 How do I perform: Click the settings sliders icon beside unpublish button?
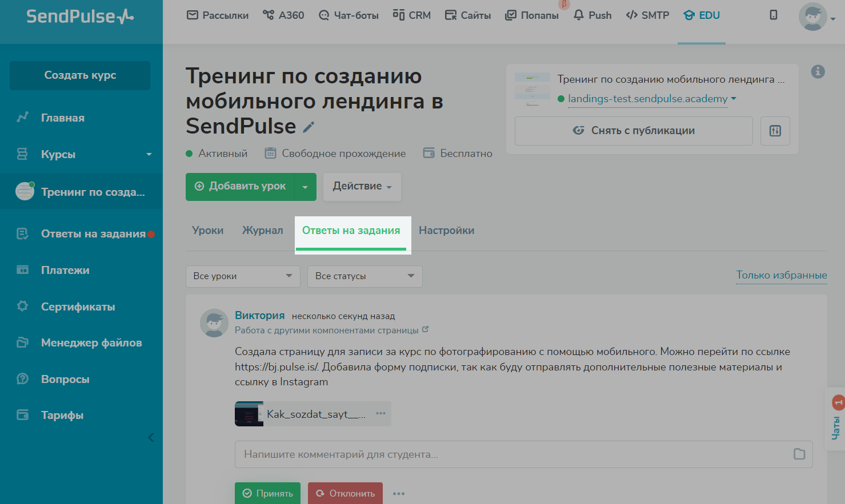tap(775, 131)
